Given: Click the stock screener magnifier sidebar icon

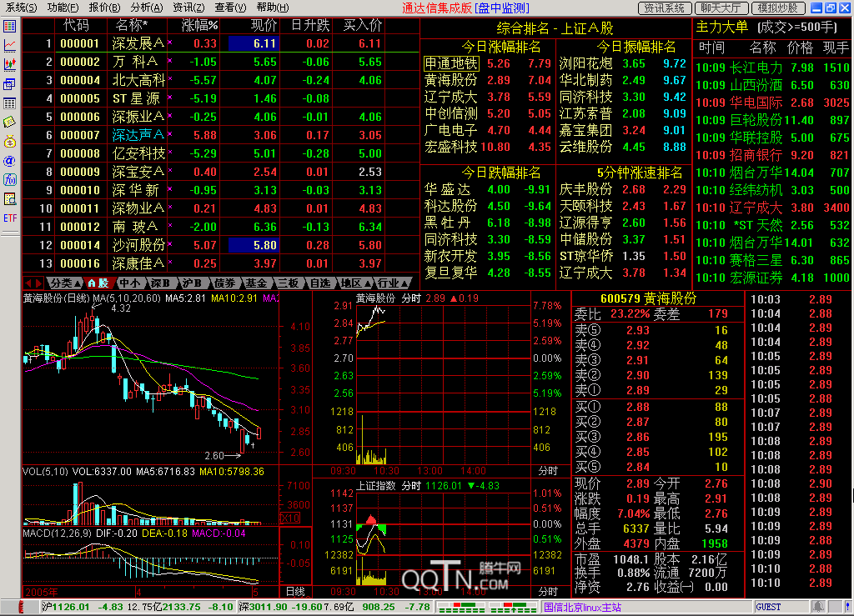Looking at the screenshot, I should [10, 199].
